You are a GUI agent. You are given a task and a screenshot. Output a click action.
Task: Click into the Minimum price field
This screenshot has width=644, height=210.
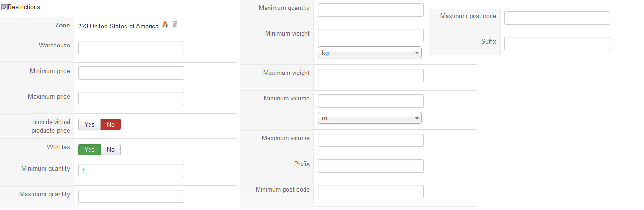131,73
